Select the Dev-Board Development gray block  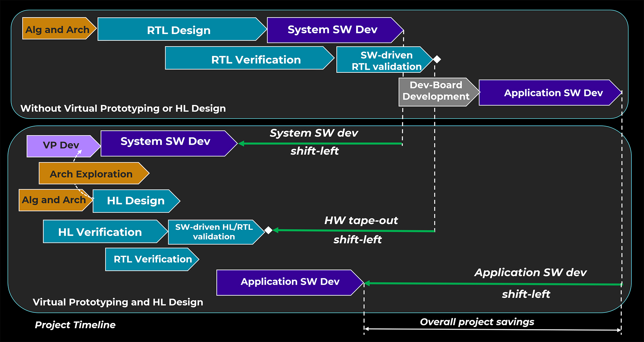(x=435, y=91)
